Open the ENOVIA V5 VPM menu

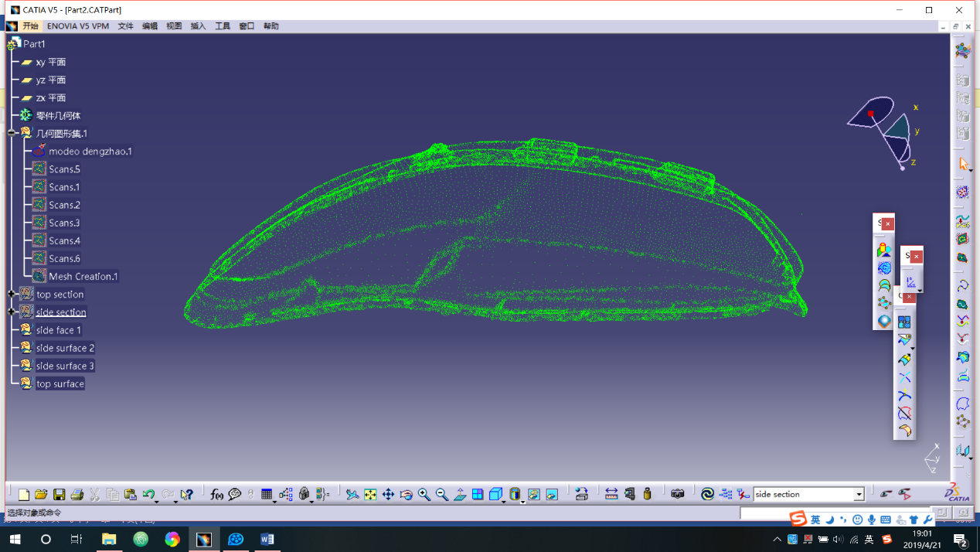pyautogui.click(x=77, y=26)
